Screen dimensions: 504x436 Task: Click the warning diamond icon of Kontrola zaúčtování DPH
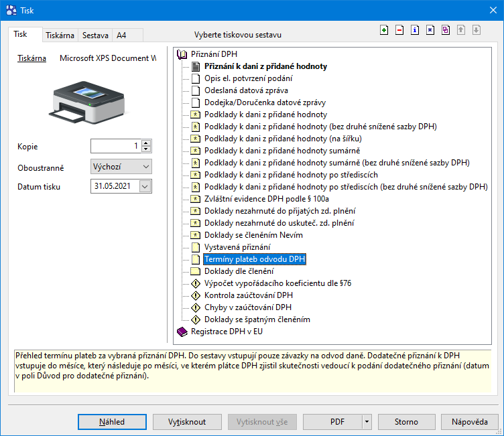click(196, 295)
